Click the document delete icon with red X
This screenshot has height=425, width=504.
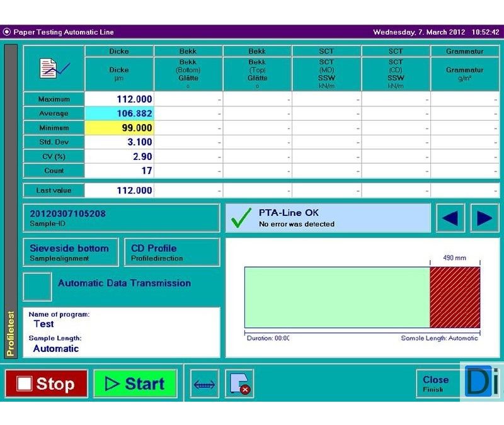239,383
